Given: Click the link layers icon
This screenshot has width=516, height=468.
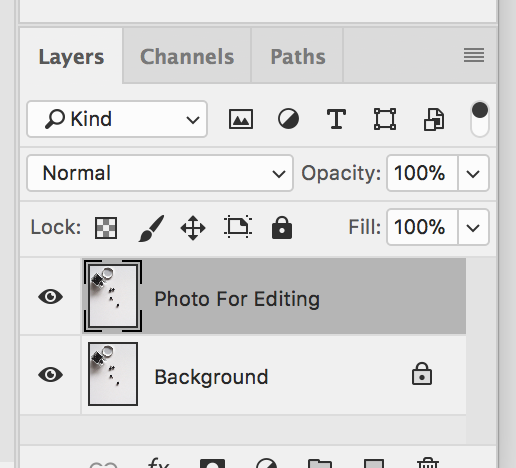Looking at the screenshot, I should click(104, 464).
